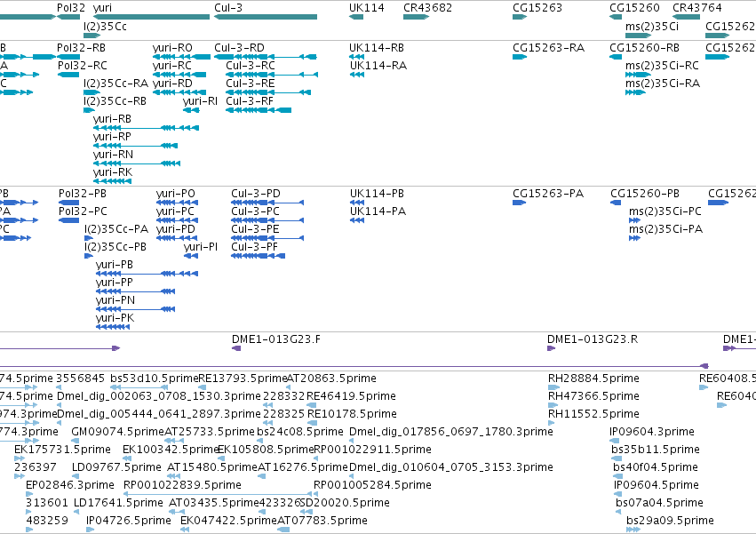This screenshot has height=534, width=756.
Task: Select the l(2)35Cc gene label
Action: (105, 26)
